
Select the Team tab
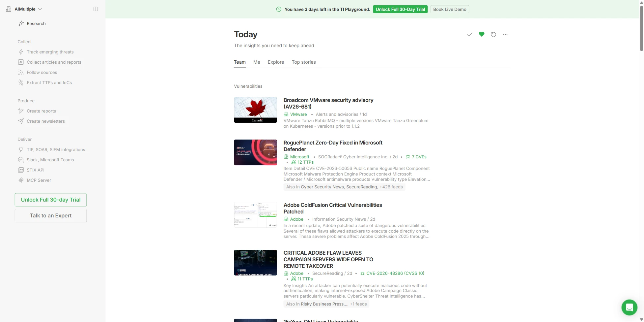(x=240, y=62)
